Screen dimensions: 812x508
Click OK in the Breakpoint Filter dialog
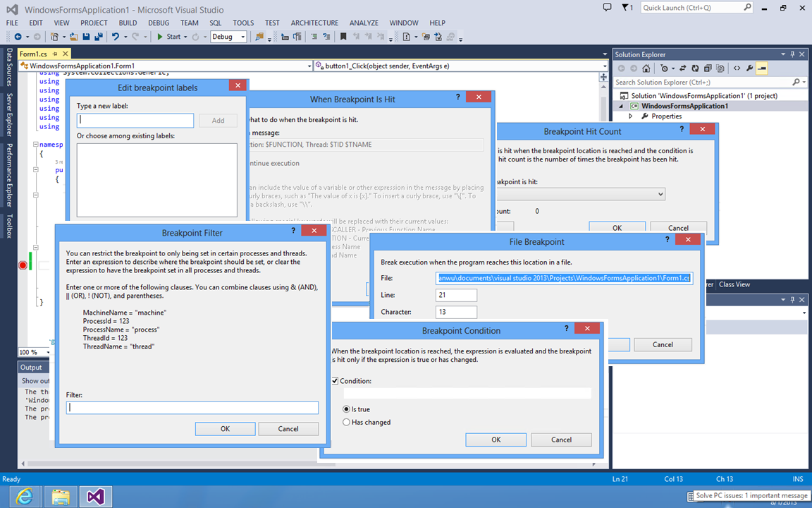coord(225,428)
